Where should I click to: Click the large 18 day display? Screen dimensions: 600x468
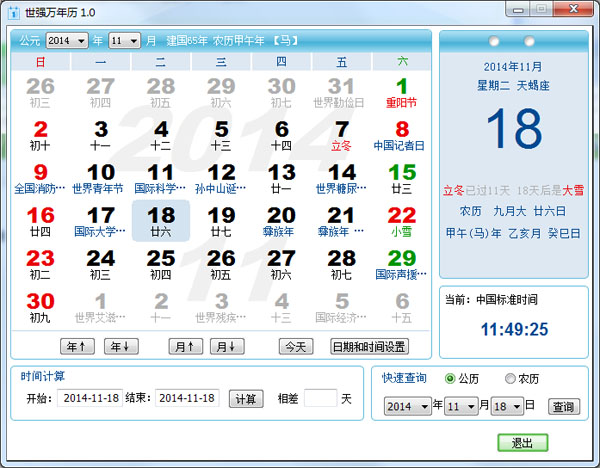(514, 128)
